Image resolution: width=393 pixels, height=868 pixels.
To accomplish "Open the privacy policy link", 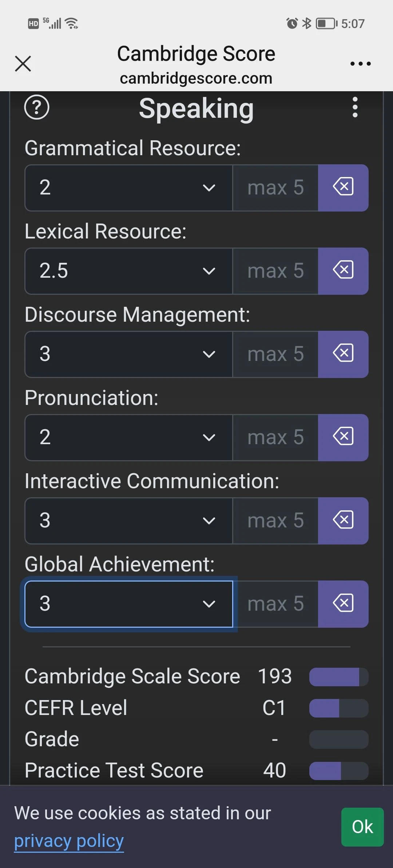I will (x=69, y=841).
